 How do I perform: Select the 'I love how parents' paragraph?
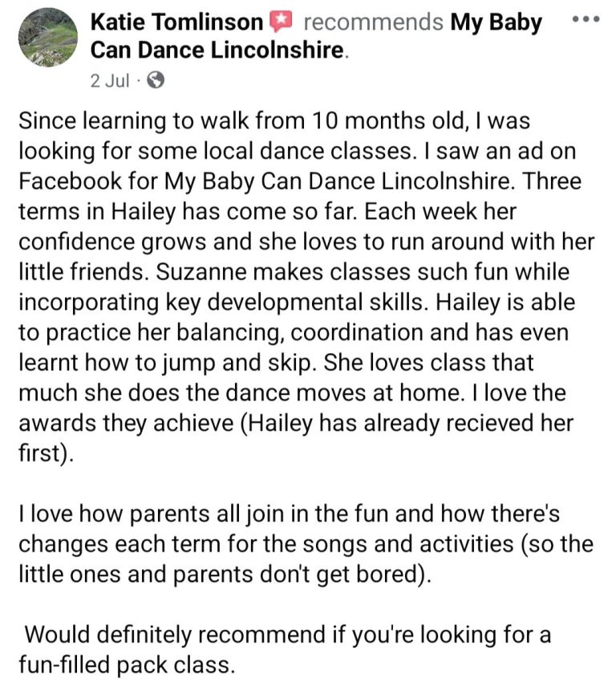pos(306,544)
